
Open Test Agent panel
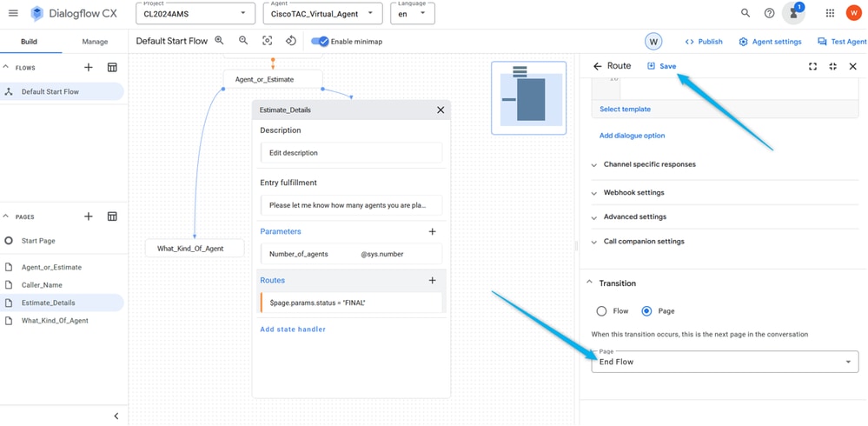842,42
